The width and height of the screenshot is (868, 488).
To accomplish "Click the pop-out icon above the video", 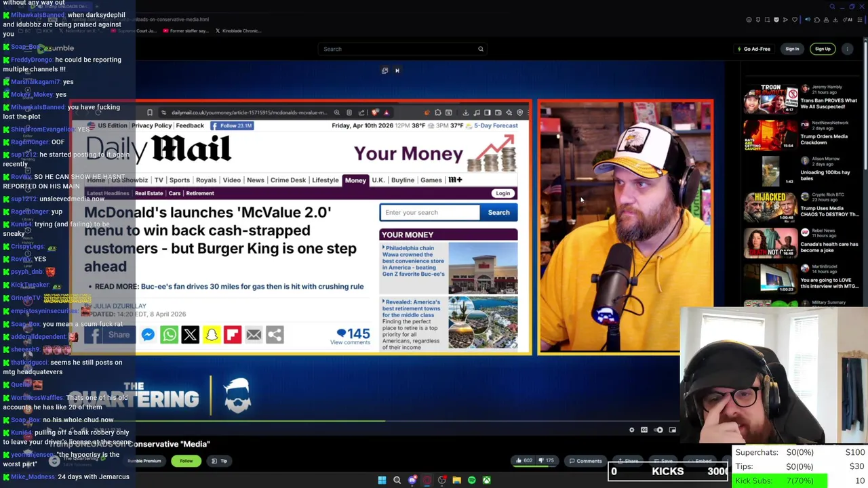I will point(384,70).
